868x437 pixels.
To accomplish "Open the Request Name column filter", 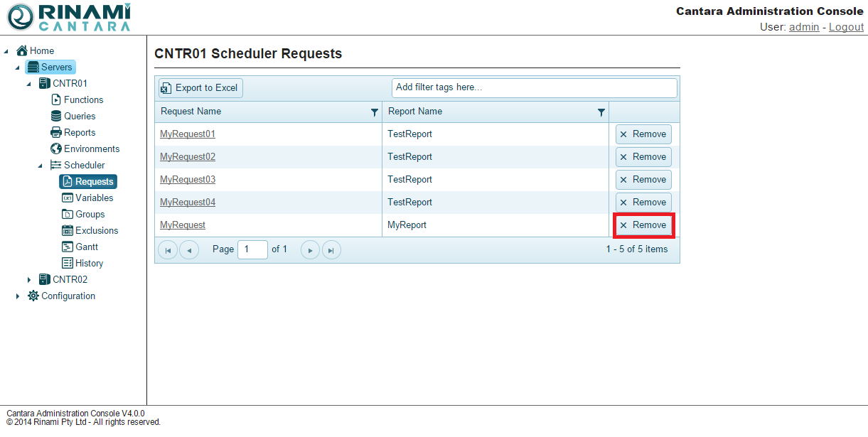I will pyautogui.click(x=375, y=112).
